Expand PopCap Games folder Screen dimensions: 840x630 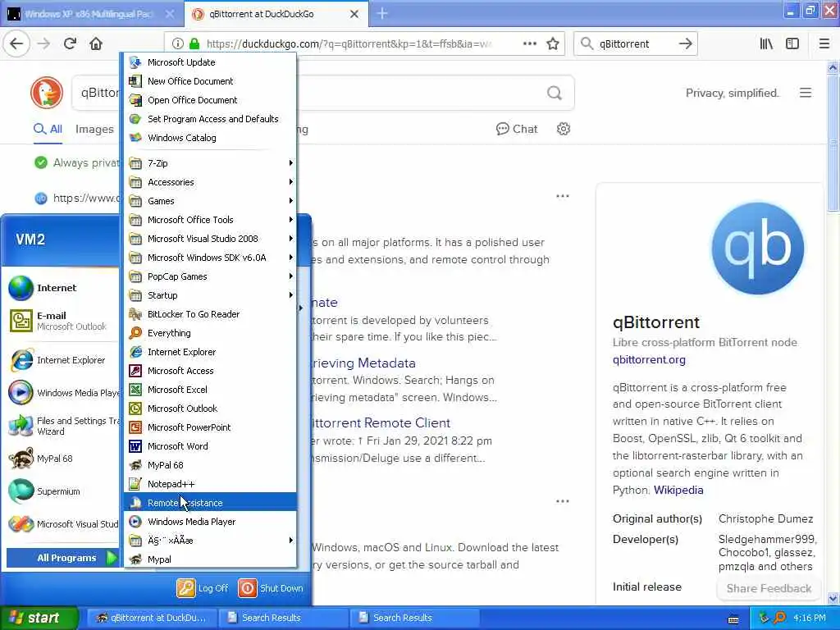(x=211, y=276)
